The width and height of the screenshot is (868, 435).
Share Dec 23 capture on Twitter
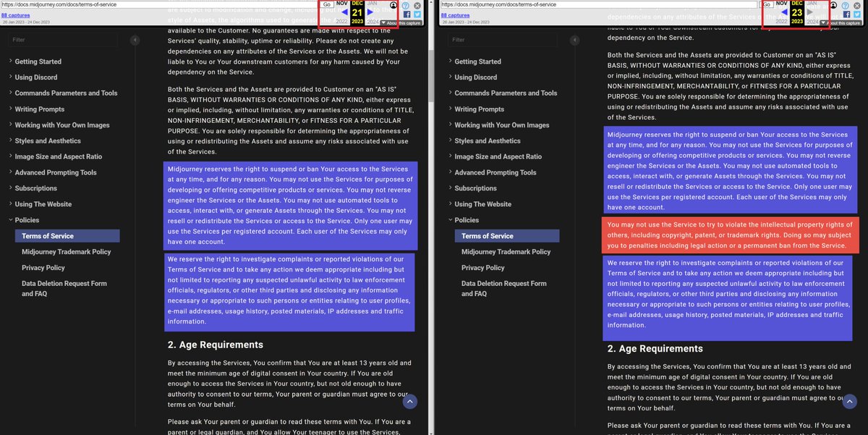[856, 14]
